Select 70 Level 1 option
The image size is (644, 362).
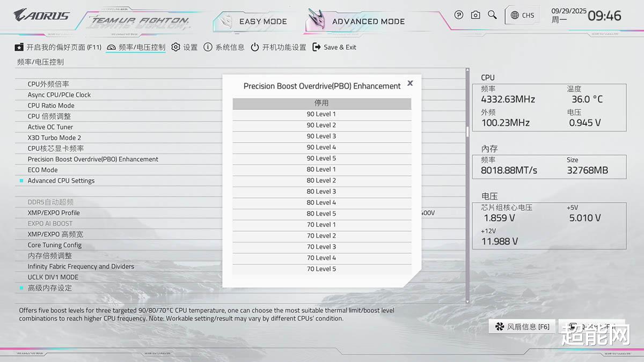tap(322, 225)
